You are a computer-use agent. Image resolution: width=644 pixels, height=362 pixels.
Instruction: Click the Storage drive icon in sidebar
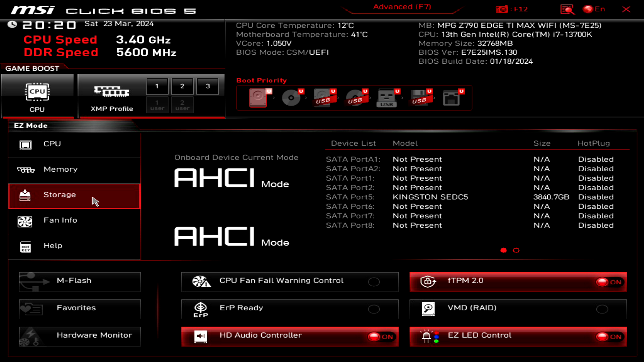pos(25,195)
